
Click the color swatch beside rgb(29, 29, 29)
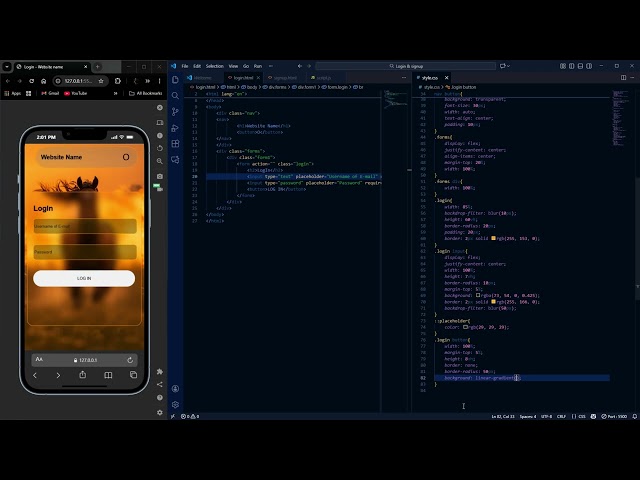pos(463,327)
